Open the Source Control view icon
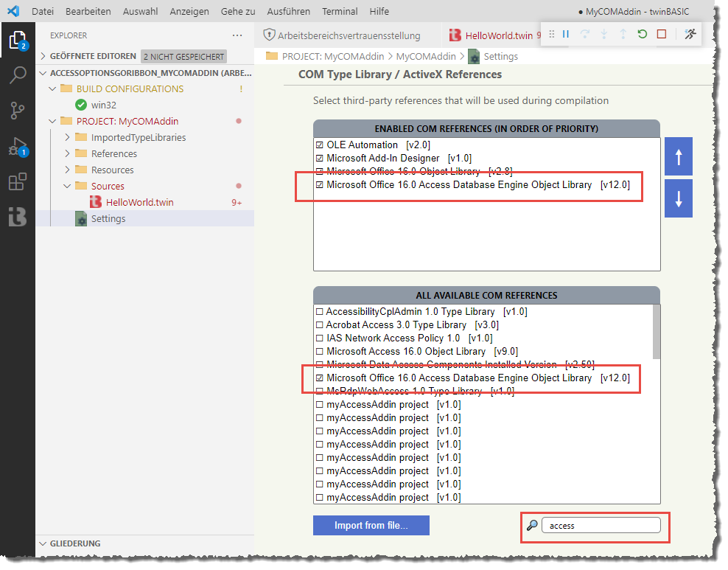 click(x=18, y=111)
